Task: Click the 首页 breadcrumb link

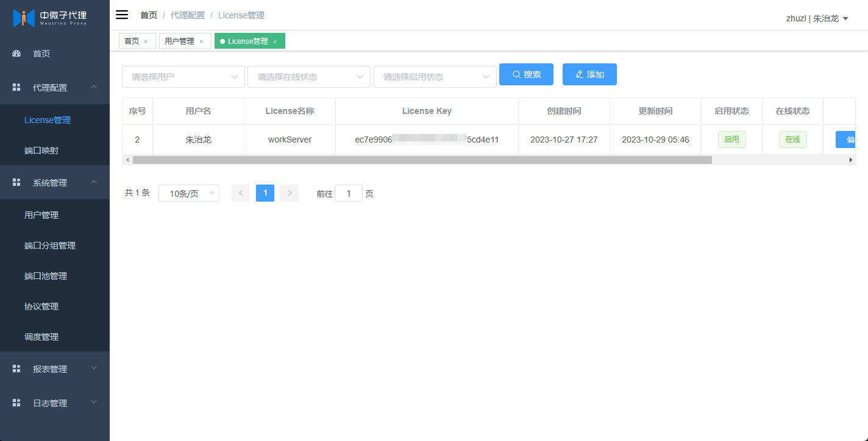Action: pos(149,15)
